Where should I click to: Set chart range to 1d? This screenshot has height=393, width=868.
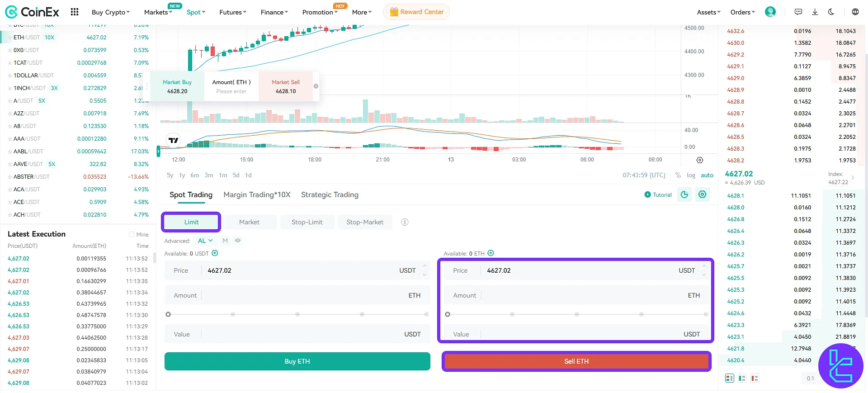point(248,175)
